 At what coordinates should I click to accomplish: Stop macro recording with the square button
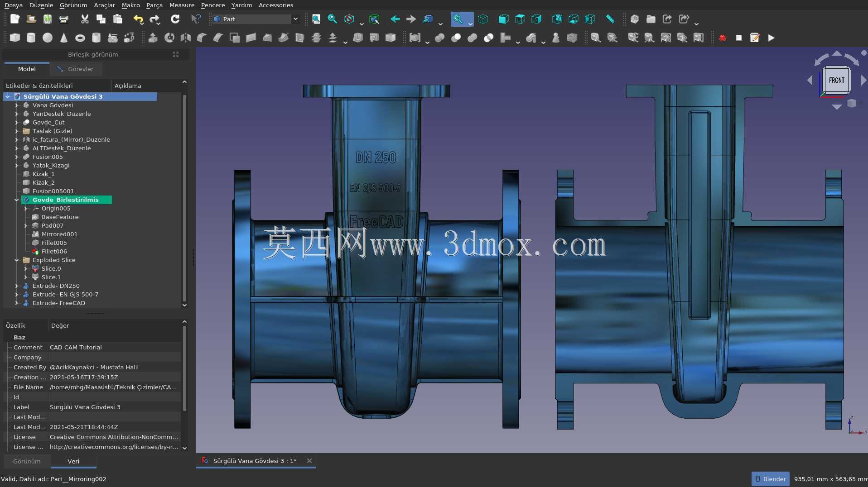pos(739,38)
